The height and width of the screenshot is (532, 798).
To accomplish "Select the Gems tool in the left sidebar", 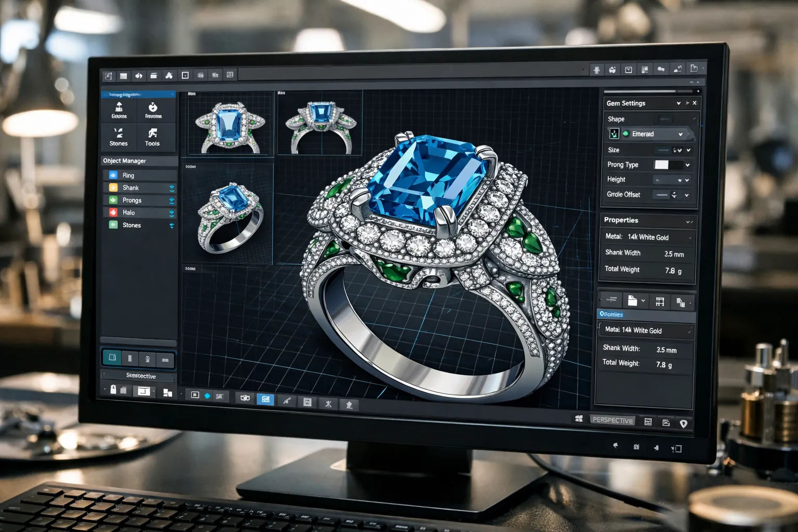I will coord(118,110).
